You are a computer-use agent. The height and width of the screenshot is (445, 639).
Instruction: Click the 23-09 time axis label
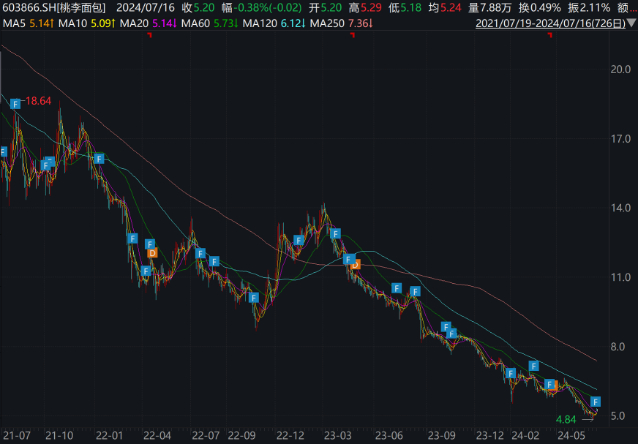pyautogui.click(x=442, y=436)
